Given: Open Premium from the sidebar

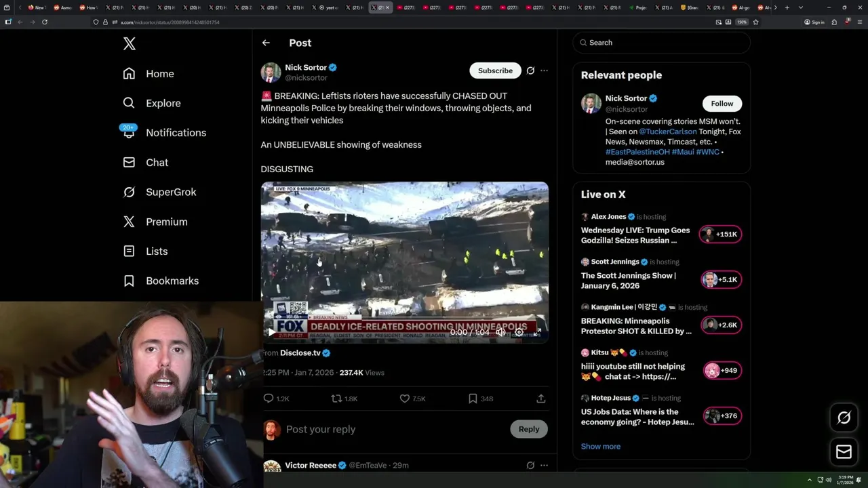Looking at the screenshot, I should pyautogui.click(x=155, y=222).
